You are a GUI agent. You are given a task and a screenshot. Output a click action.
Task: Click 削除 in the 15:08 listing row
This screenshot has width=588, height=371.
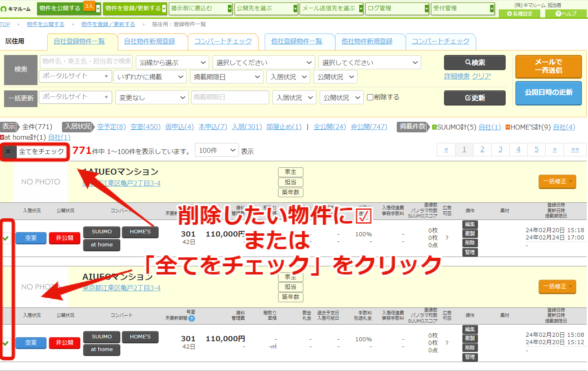[x=470, y=348]
